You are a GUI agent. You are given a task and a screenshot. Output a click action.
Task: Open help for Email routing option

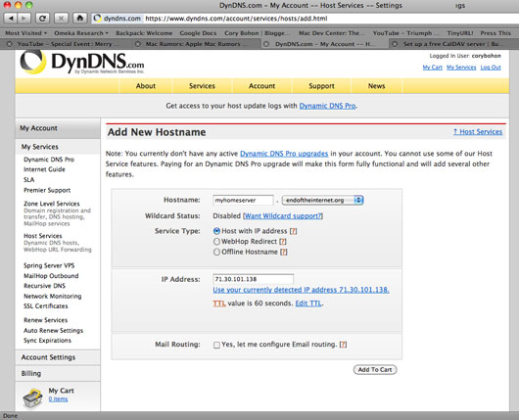pyautogui.click(x=344, y=345)
